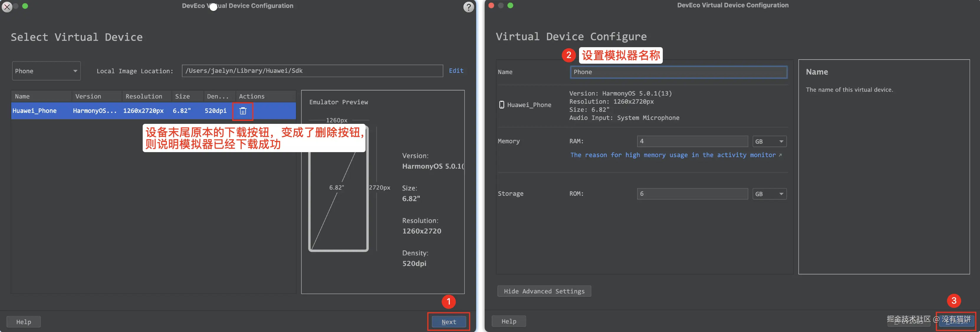Click the virtual device Name input field

[x=678, y=72]
